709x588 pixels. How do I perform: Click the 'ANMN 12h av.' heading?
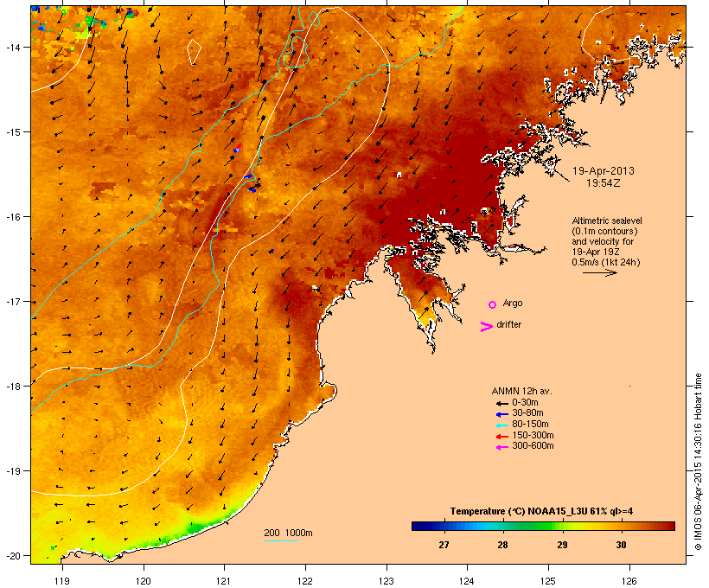pyautogui.click(x=521, y=391)
